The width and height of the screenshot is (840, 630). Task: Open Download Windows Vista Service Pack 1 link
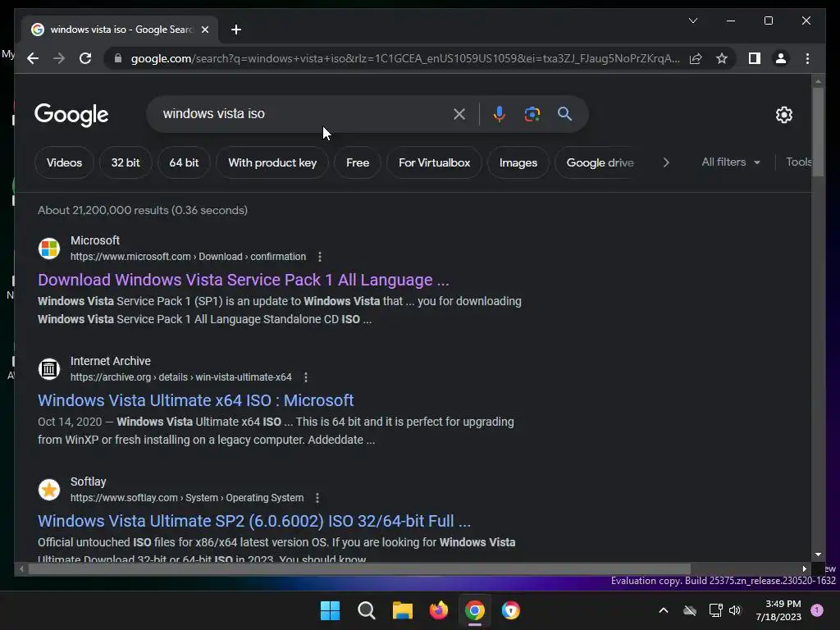pyautogui.click(x=243, y=280)
